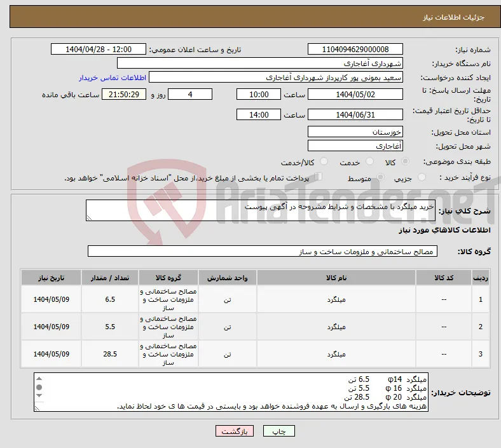Click the row number 2 cell
Image resolution: width=501 pixels, height=448 pixels.
coord(480,327)
